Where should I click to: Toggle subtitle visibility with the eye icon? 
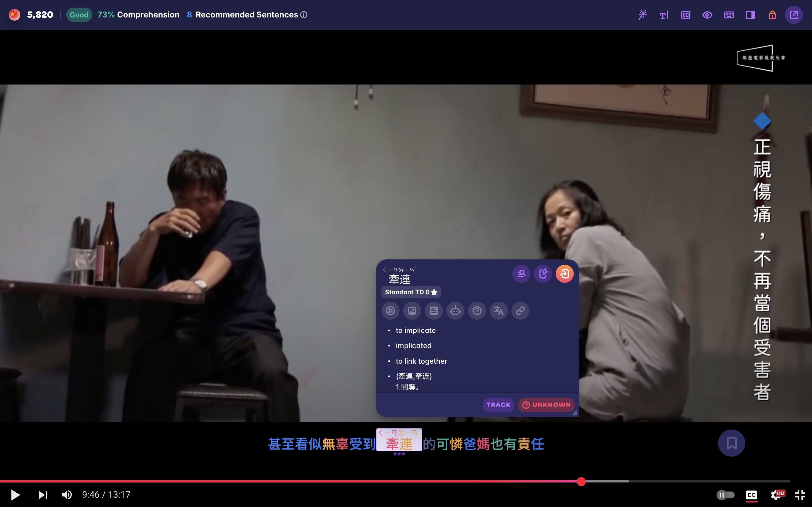point(707,14)
